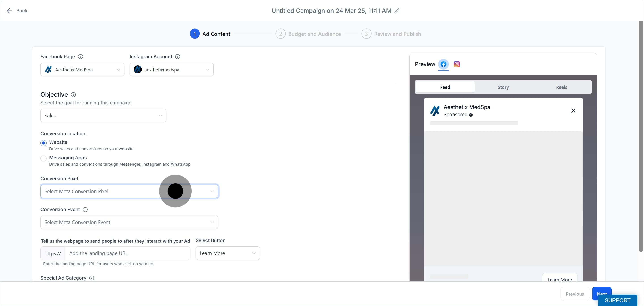Switch preview to Facebook icon
The width and height of the screenshot is (644, 306).
coord(443,64)
